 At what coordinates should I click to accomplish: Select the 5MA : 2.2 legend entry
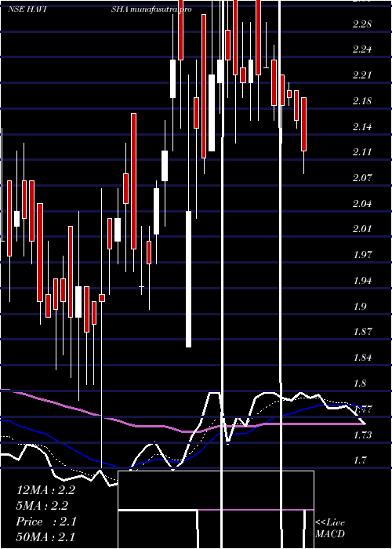[x=42, y=506]
